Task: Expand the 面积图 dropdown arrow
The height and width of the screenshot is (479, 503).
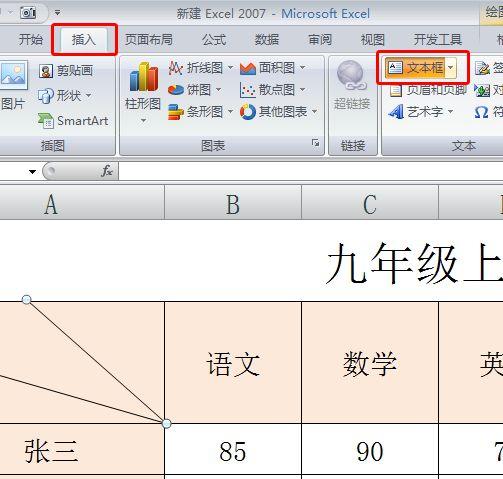Action: coord(303,68)
